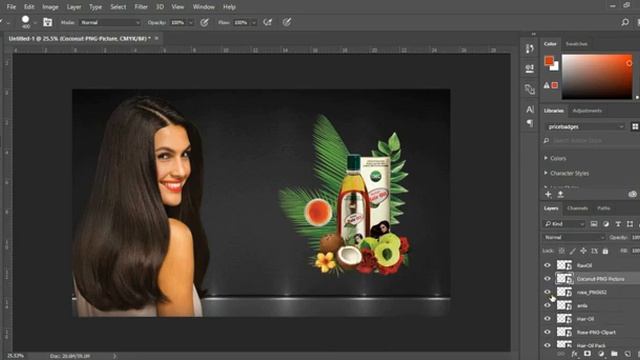The width and height of the screenshot is (640, 360).
Task: Filter layers by shape layers icon
Action: tap(630, 224)
